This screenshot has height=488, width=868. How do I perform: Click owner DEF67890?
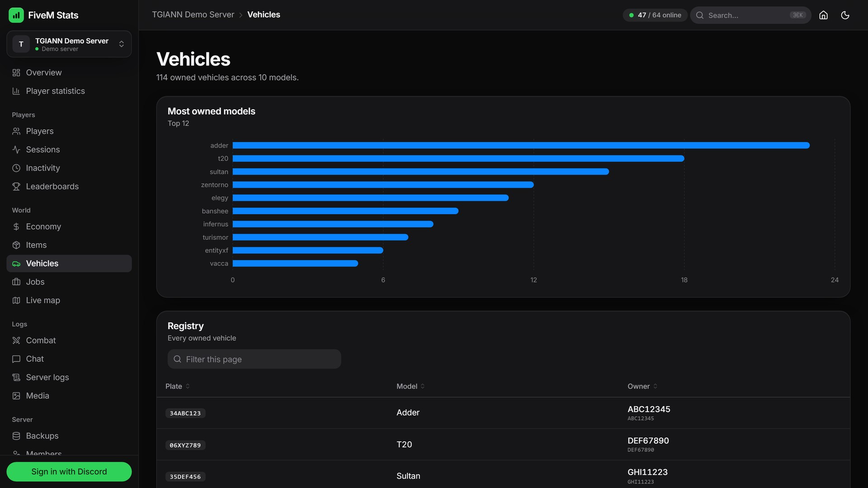pyautogui.click(x=648, y=441)
